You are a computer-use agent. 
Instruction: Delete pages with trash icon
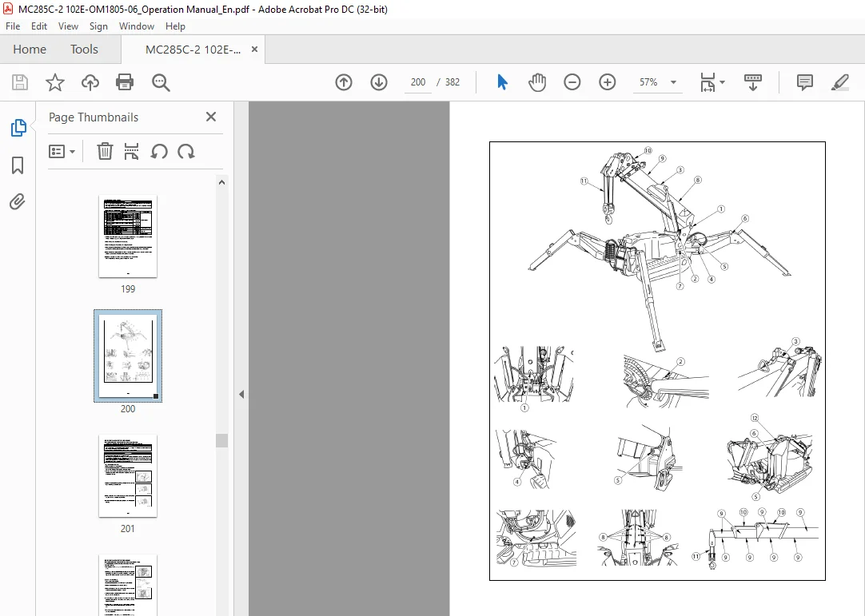(x=105, y=151)
